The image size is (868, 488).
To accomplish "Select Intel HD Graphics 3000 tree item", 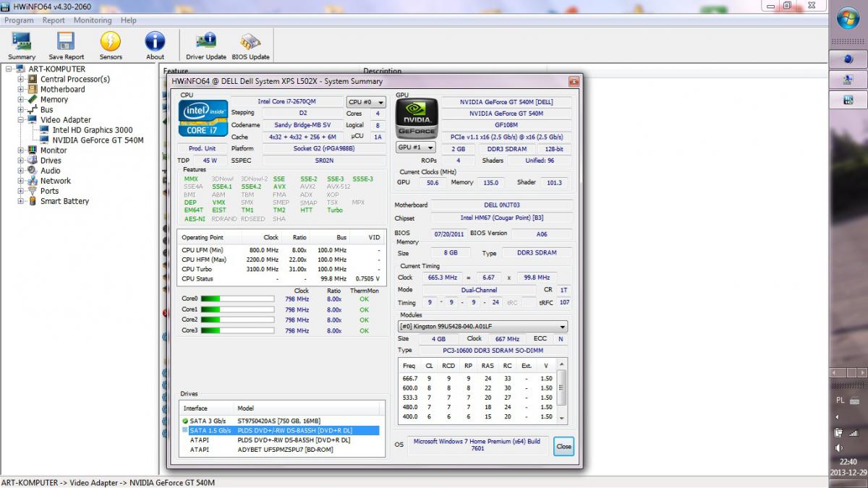I will (93, 130).
